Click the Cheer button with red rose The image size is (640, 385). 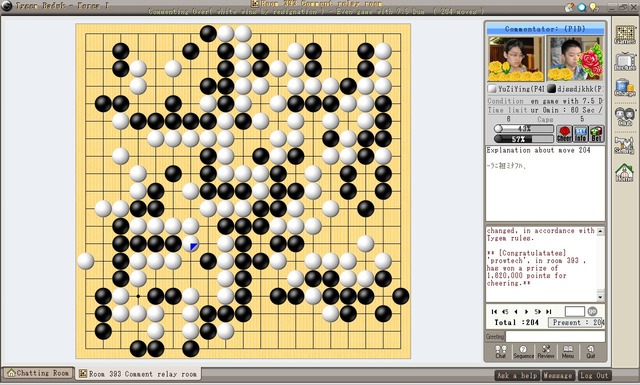click(564, 134)
